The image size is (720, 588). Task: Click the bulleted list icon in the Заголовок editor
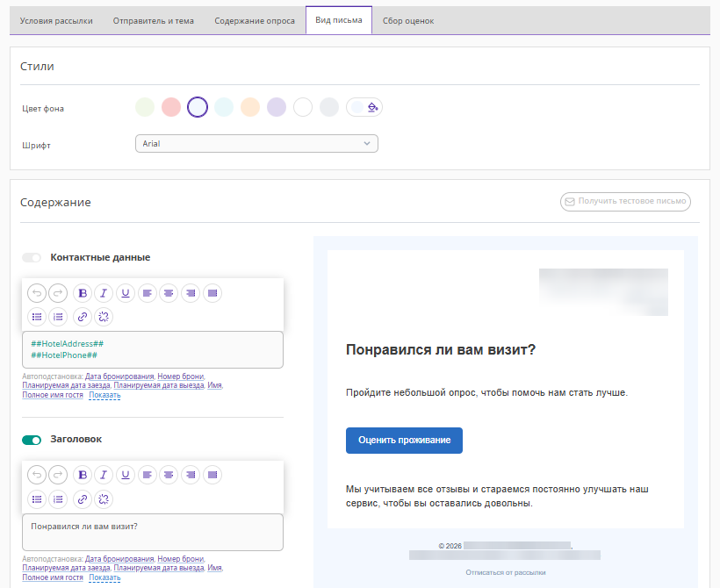[37, 498]
